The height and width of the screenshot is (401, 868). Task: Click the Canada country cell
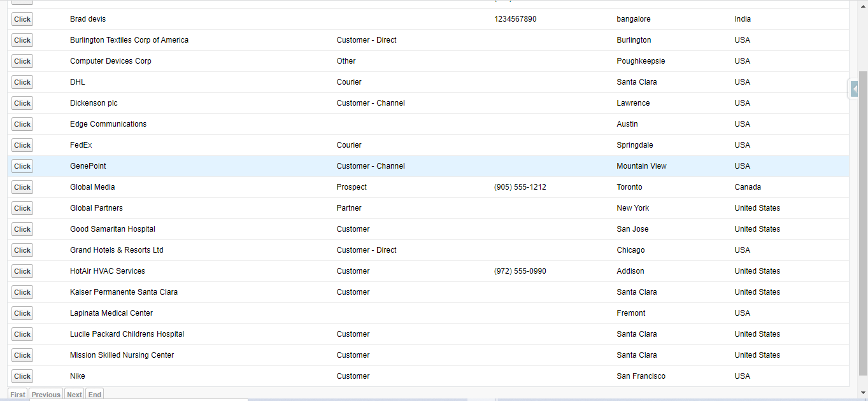[748, 187]
